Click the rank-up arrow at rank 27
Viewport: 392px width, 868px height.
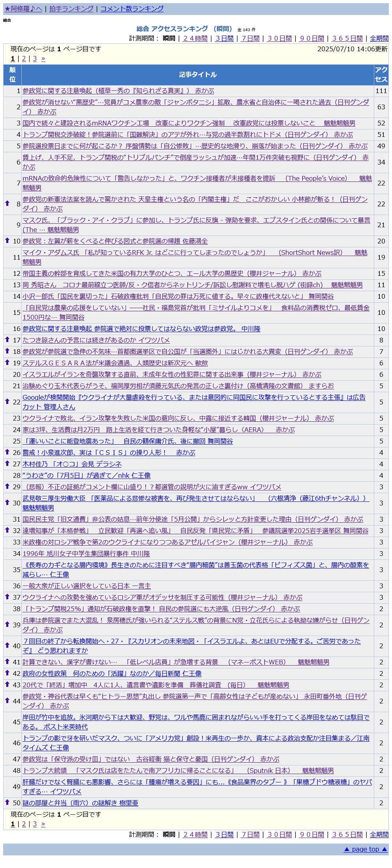7,463
